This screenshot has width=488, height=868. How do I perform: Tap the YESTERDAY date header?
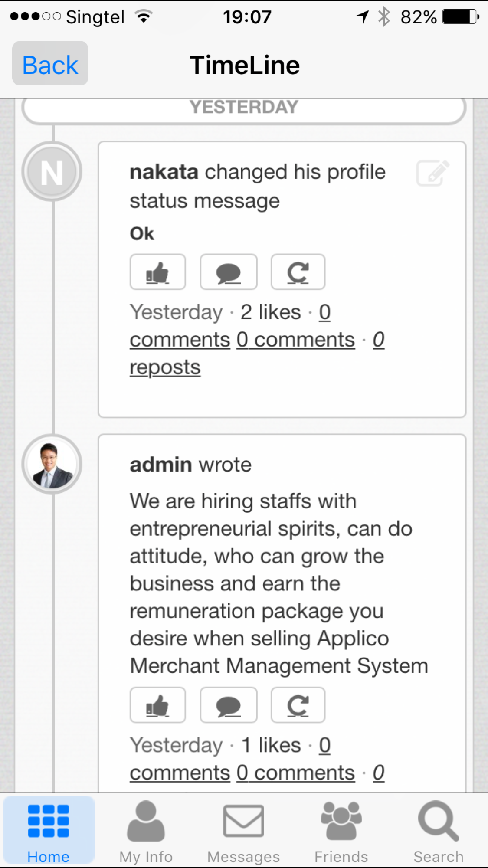[x=244, y=108]
